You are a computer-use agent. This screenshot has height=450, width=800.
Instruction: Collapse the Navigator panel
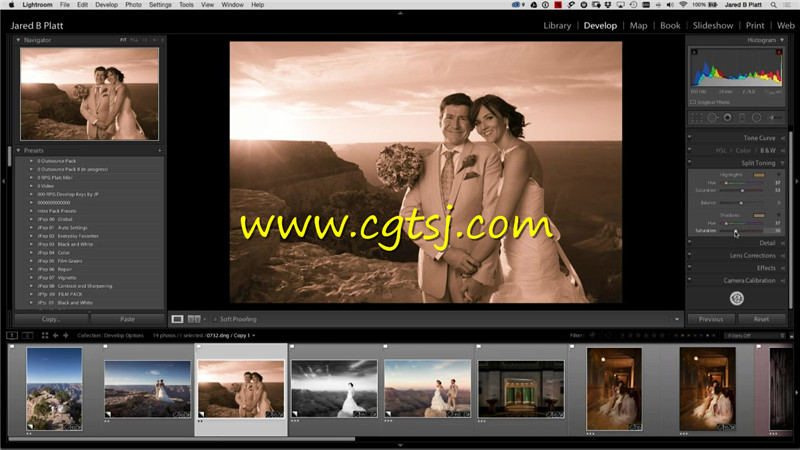coord(18,40)
